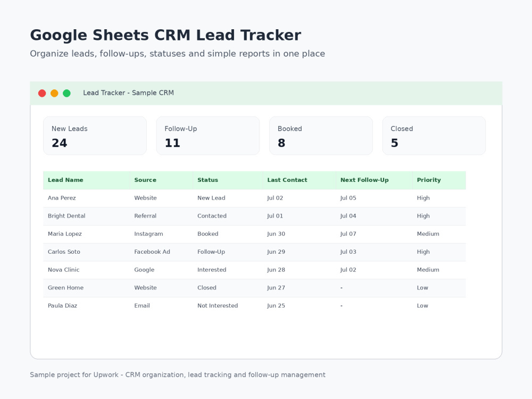Click Paula Diaz's Low priority cell
532x399 pixels.
pos(439,306)
